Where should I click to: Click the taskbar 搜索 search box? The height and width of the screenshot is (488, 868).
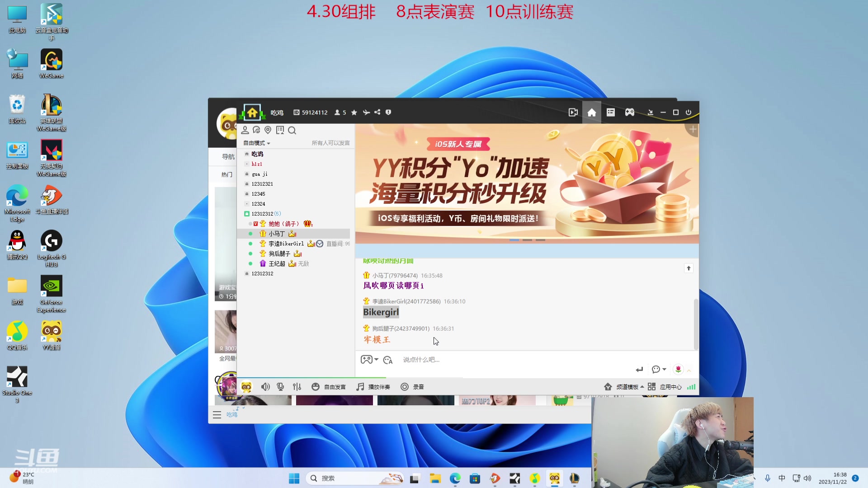tap(355, 479)
